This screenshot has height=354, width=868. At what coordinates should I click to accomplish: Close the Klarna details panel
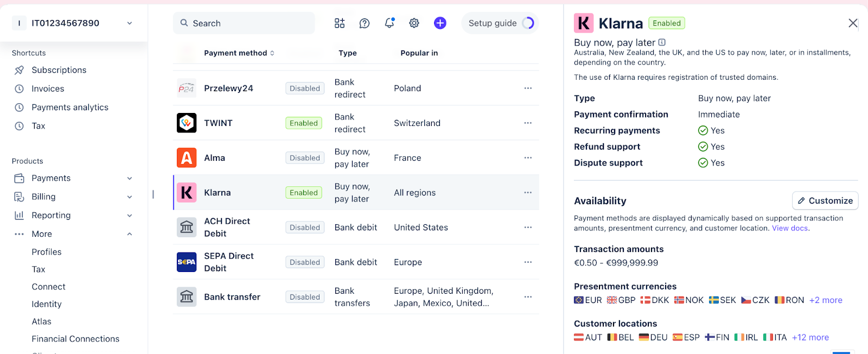click(853, 23)
